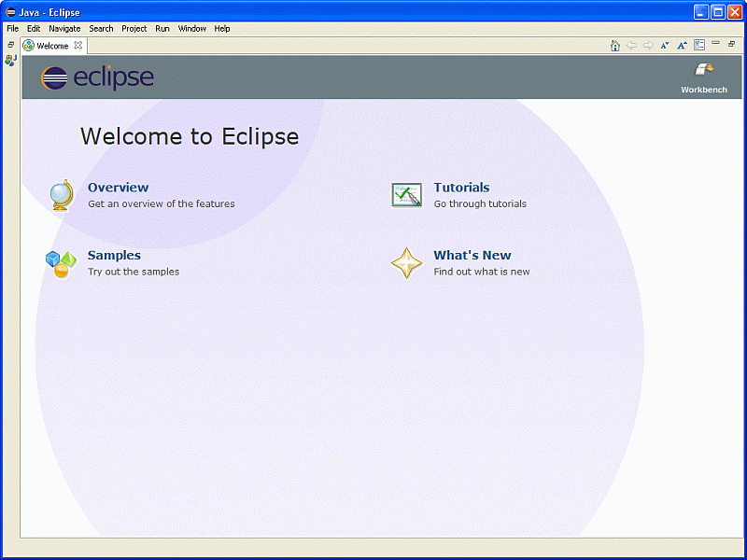Click the restore icon above the Java icon
The image size is (747, 560).
click(x=10, y=45)
